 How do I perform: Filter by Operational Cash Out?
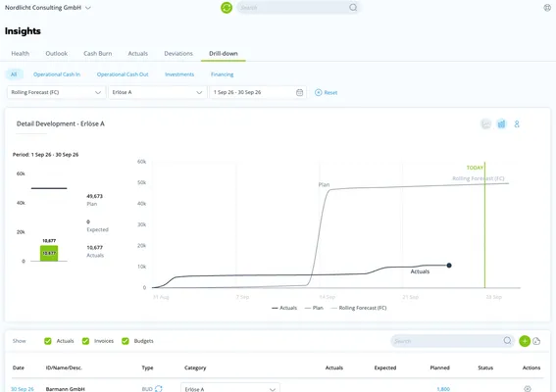[123, 74]
